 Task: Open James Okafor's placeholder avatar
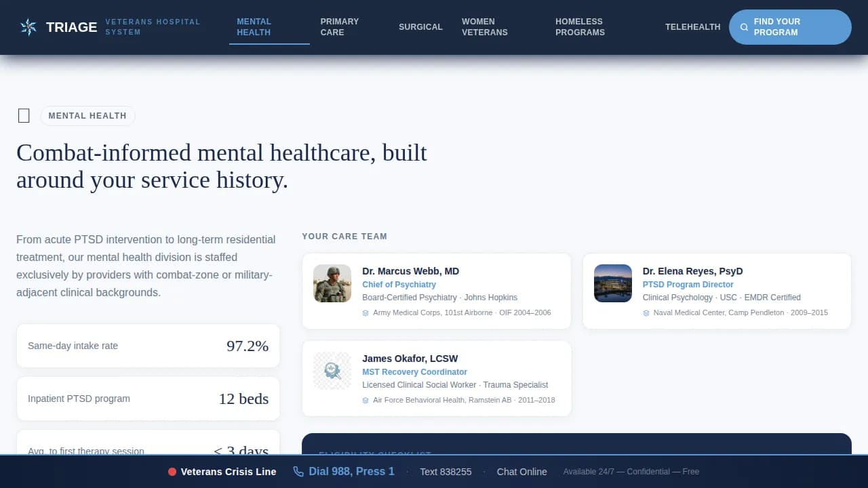pos(332,371)
